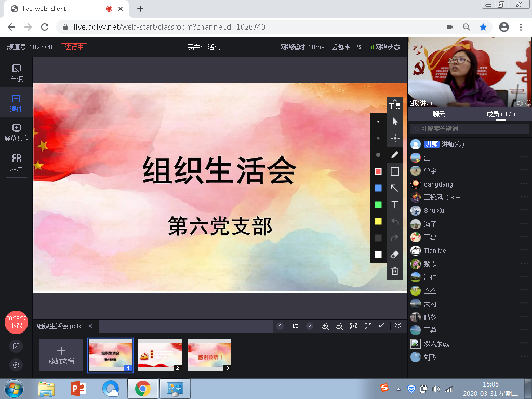Pick the eraser tool
The image size is (532, 399).
[395, 255]
